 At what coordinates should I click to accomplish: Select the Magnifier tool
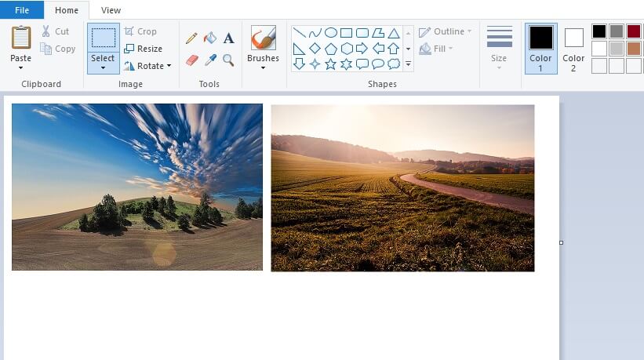pyautogui.click(x=228, y=60)
